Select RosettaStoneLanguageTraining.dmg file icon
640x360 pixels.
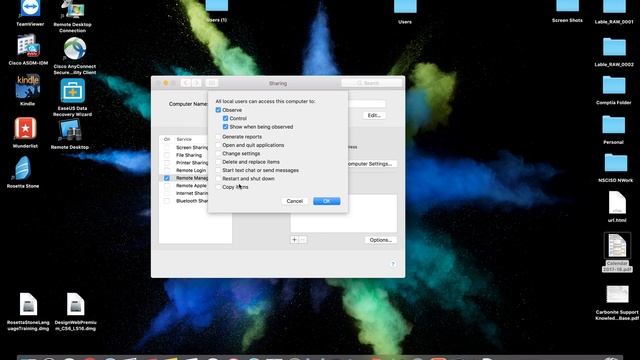click(28, 304)
